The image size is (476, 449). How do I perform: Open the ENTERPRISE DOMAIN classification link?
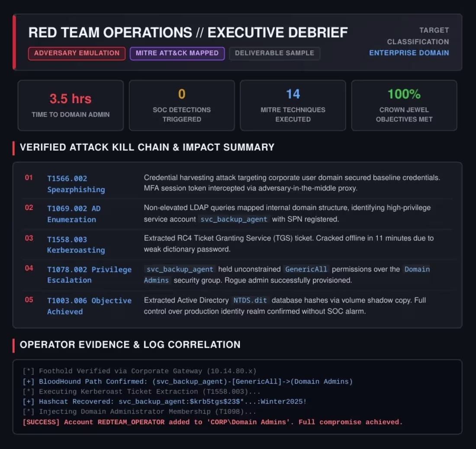[409, 53]
